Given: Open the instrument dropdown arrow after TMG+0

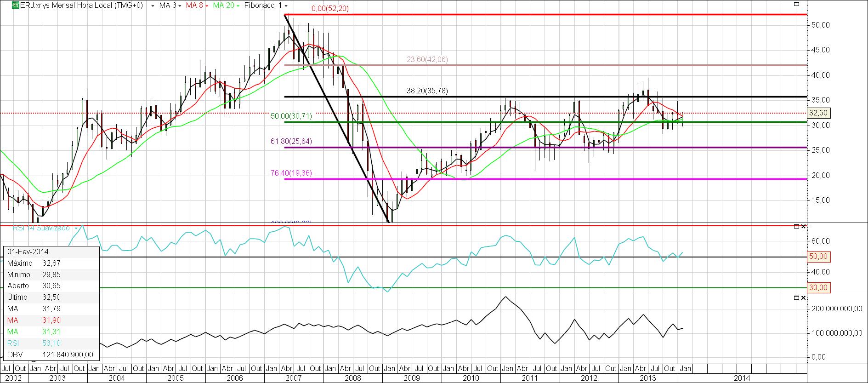Looking at the screenshot, I should coord(152,6).
